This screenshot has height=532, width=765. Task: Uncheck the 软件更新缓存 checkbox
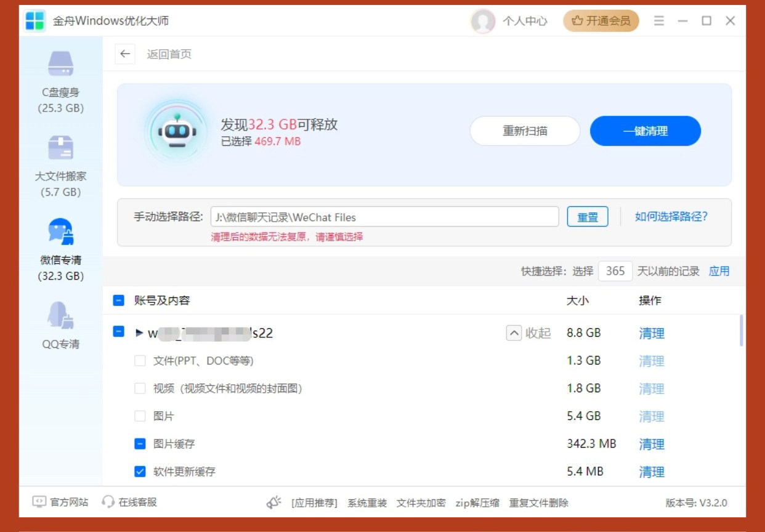pyautogui.click(x=140, y=472)
